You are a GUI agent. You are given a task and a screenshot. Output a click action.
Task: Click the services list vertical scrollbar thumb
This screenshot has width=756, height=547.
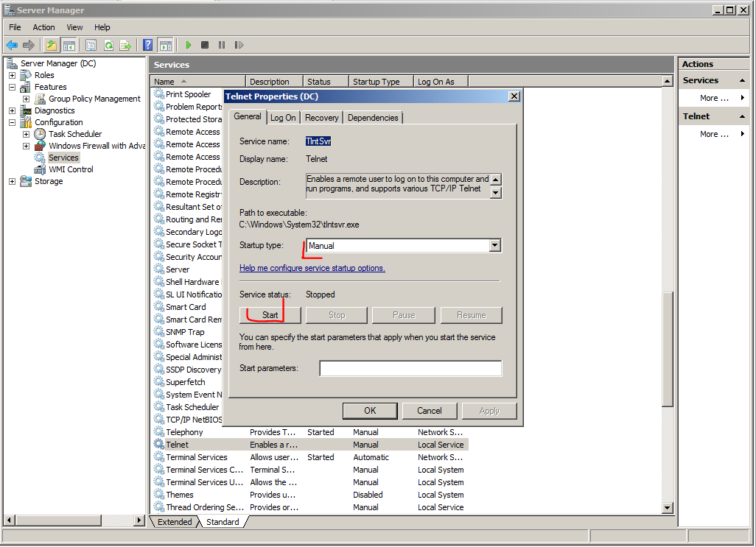coord(668,350)
